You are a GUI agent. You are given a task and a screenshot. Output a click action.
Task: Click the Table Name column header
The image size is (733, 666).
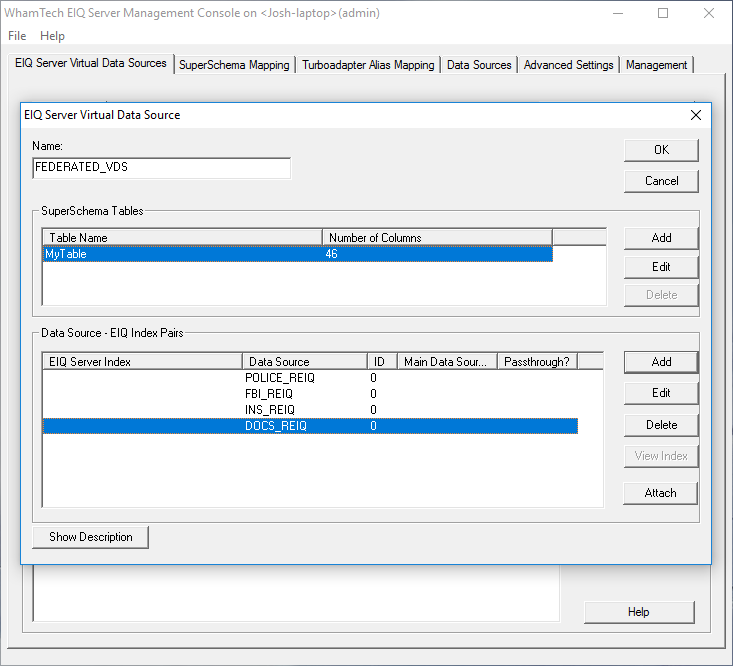182,237
